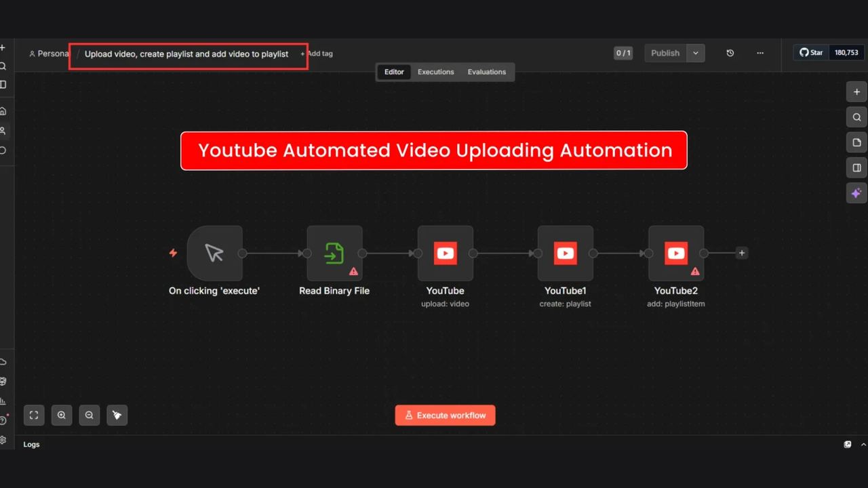Click the GitHub Star button
The height and width of the screenshot is (488, 868).
[x=811, y=53]
